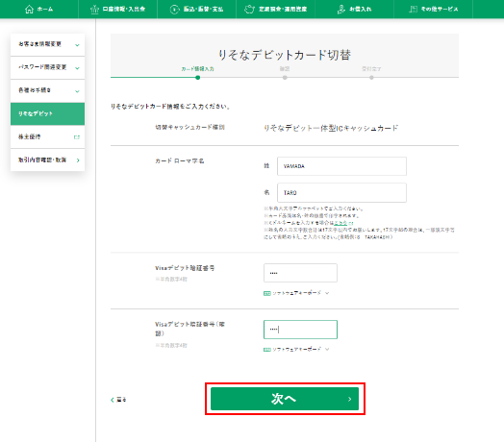Click the 戻る back link

(118, 400)
